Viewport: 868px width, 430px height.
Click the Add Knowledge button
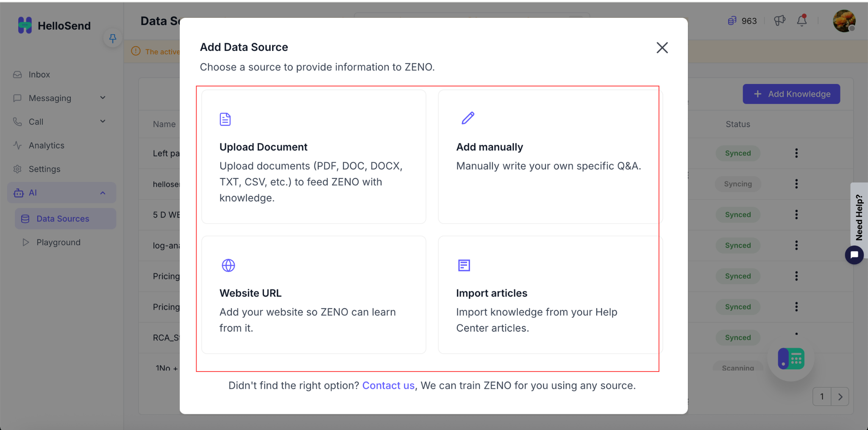(791, 94)
